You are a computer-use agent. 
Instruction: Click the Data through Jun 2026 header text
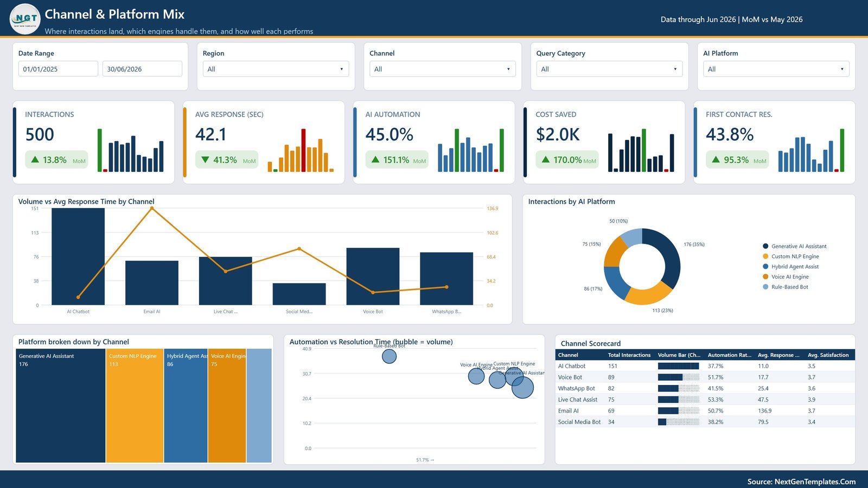[x=731, y=20]
